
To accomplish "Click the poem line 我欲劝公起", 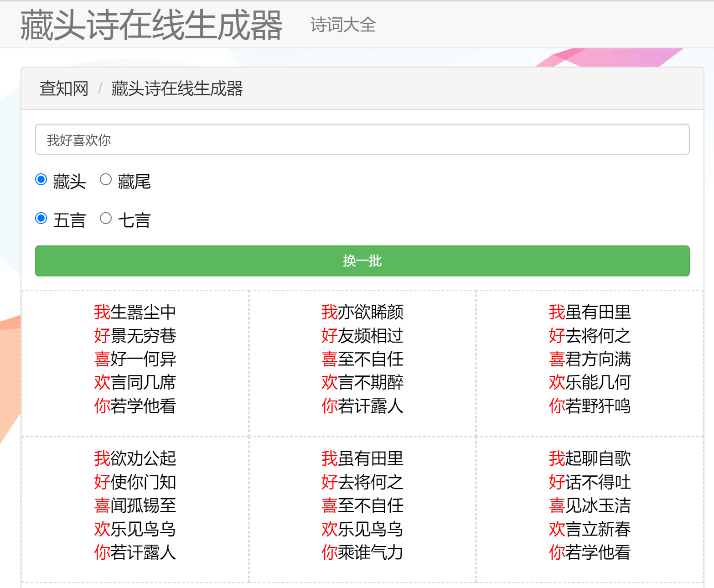I will [x=135, y=459].
